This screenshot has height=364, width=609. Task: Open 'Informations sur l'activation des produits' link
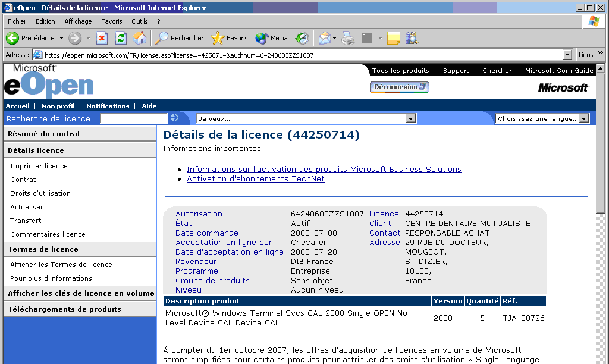pos(324,169)
